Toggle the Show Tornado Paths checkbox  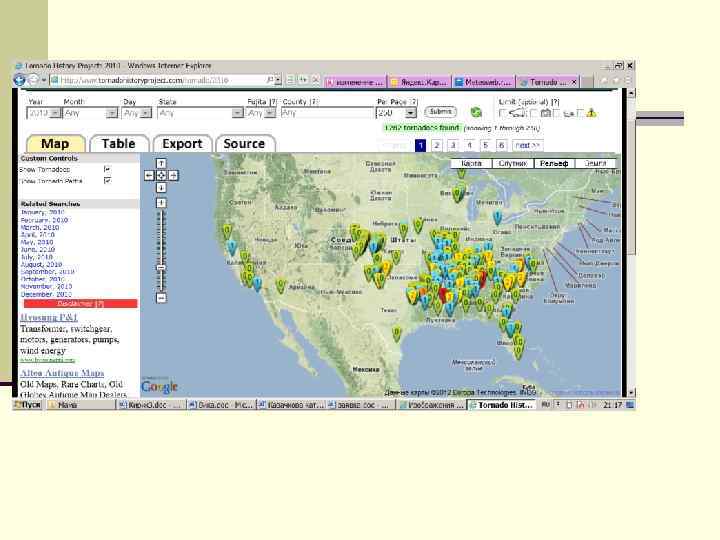(x=107, y=181)
